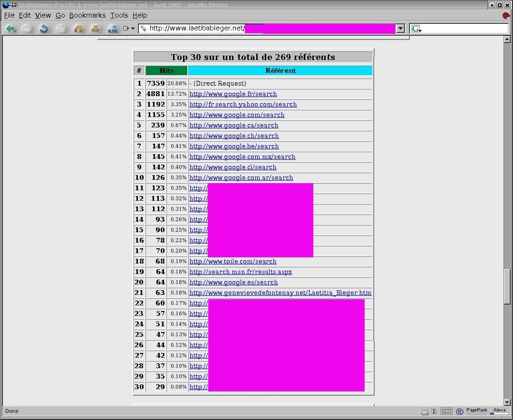Open the fr.search.yahoo.com/search link
The image size is (513, 420).
243,105
